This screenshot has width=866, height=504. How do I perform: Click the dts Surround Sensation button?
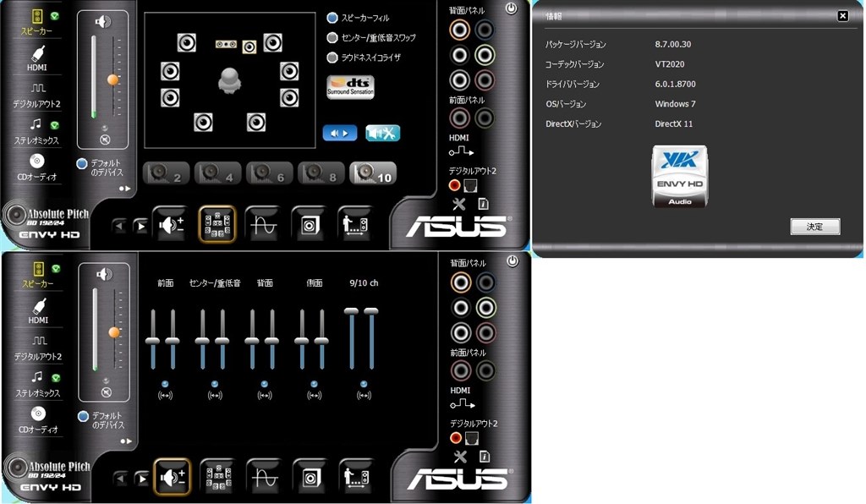click(x=350, y=86)
